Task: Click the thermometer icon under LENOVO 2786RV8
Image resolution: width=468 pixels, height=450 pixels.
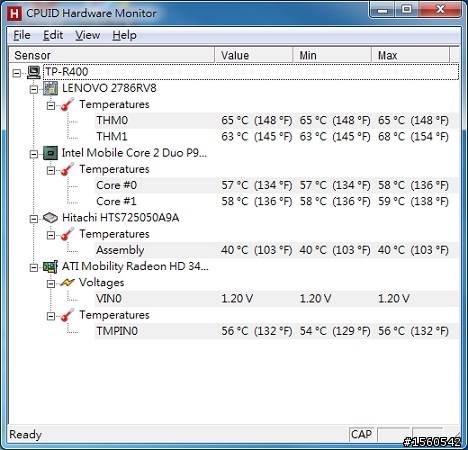Action: 67,105
